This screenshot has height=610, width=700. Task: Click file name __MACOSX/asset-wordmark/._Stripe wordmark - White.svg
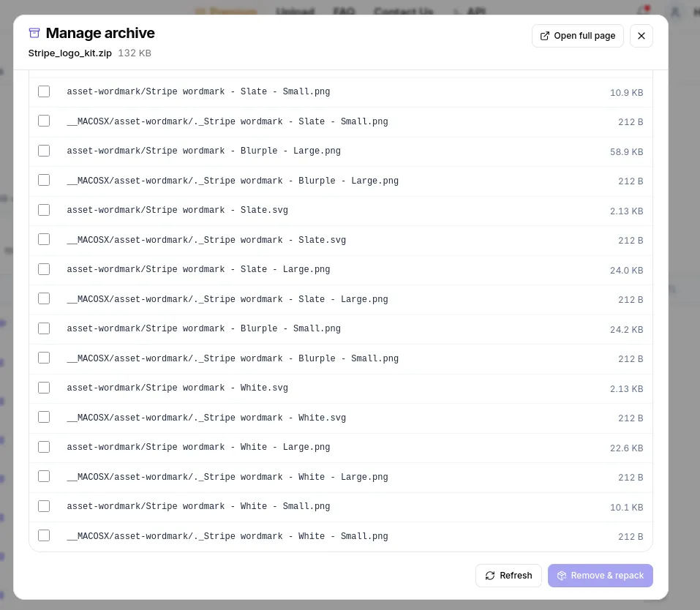tap(206, 418)
